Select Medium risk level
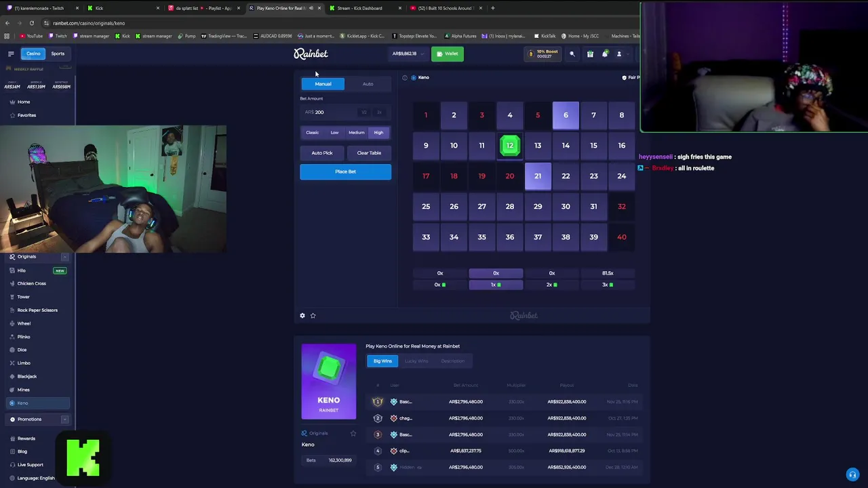The height and width of the screenshot is (488, 868). pos(357,133)
